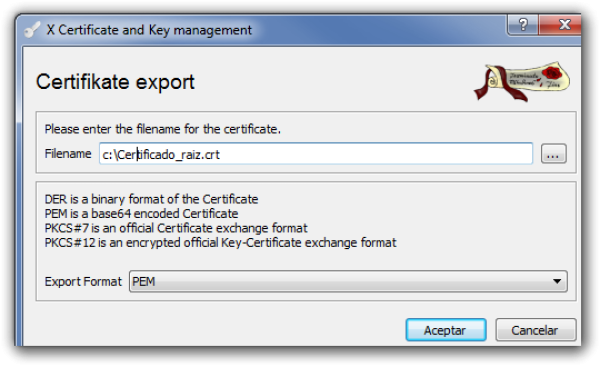This screenshot has height=367, width=600.
Task: Click the Please enter the filename instruction text
Action: click(x=162, y=129)
